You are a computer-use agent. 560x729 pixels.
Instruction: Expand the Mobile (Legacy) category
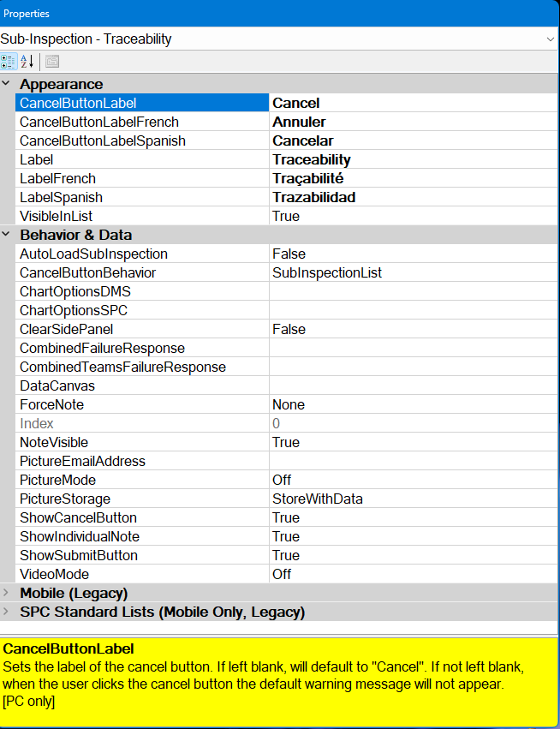(7, 593)
